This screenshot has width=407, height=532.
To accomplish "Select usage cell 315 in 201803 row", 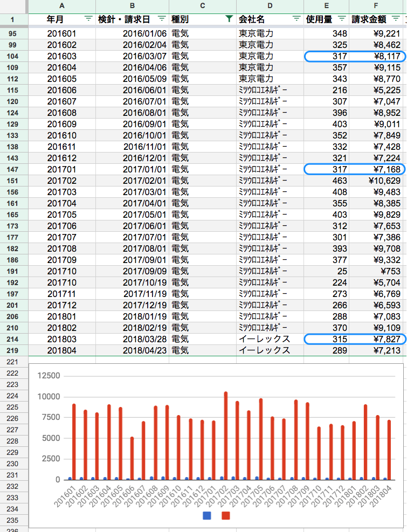I will [326, 339].
